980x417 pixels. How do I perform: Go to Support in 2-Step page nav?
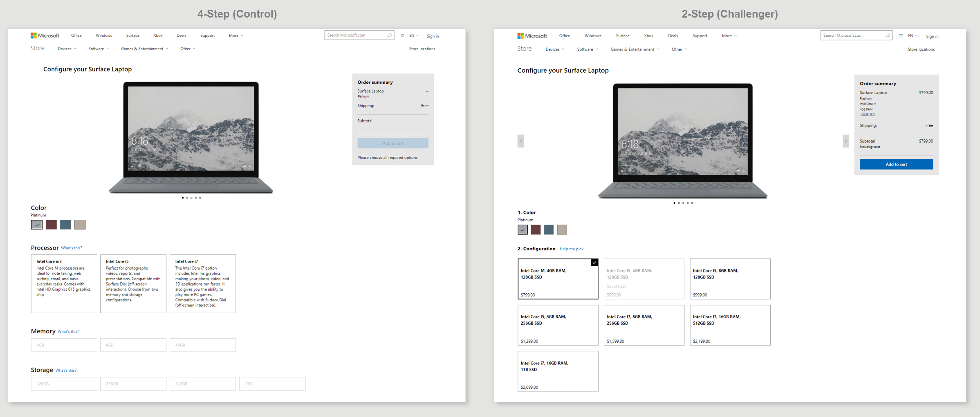700,36
